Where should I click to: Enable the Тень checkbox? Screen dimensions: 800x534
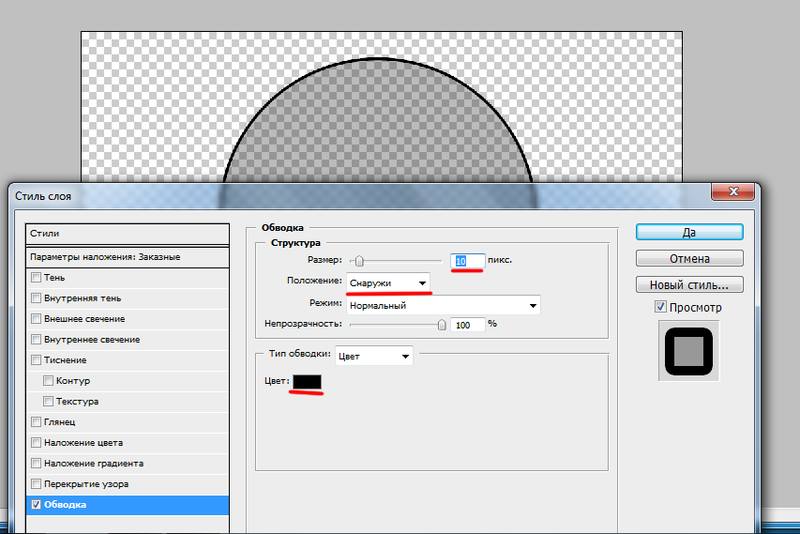coord(36,277)
